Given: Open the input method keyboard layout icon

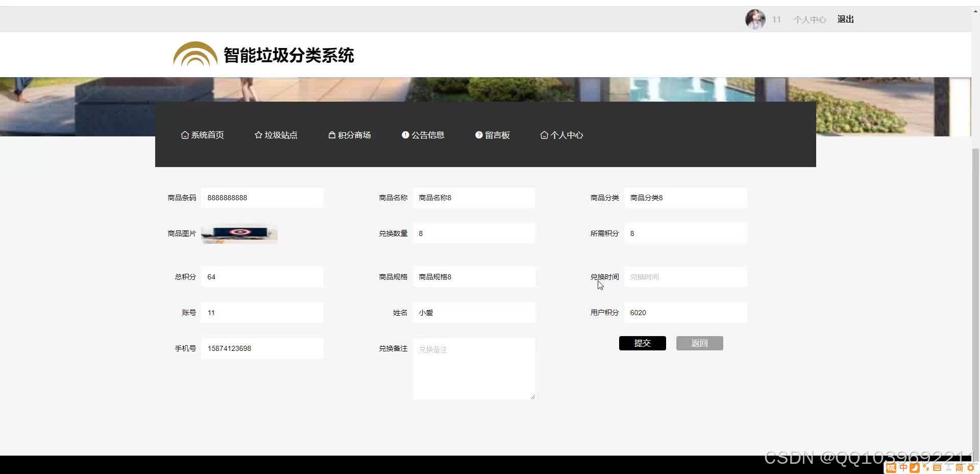Looking at the screenshot, I should coord(938,467).
